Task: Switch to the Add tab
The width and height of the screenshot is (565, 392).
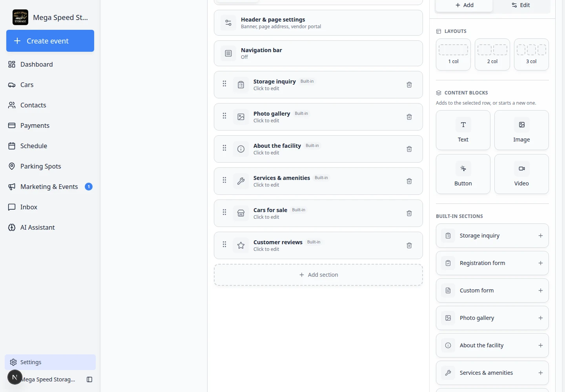Action: pyautogui.click(x=464, y=5)
